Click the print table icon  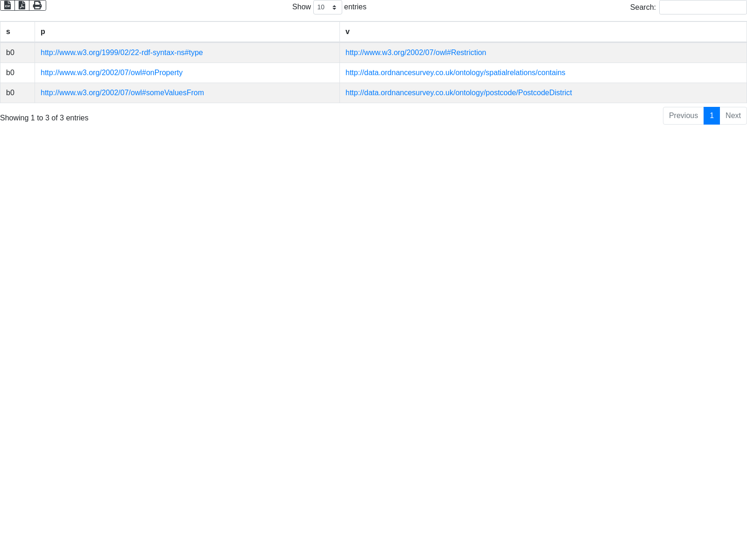[37, 6]
